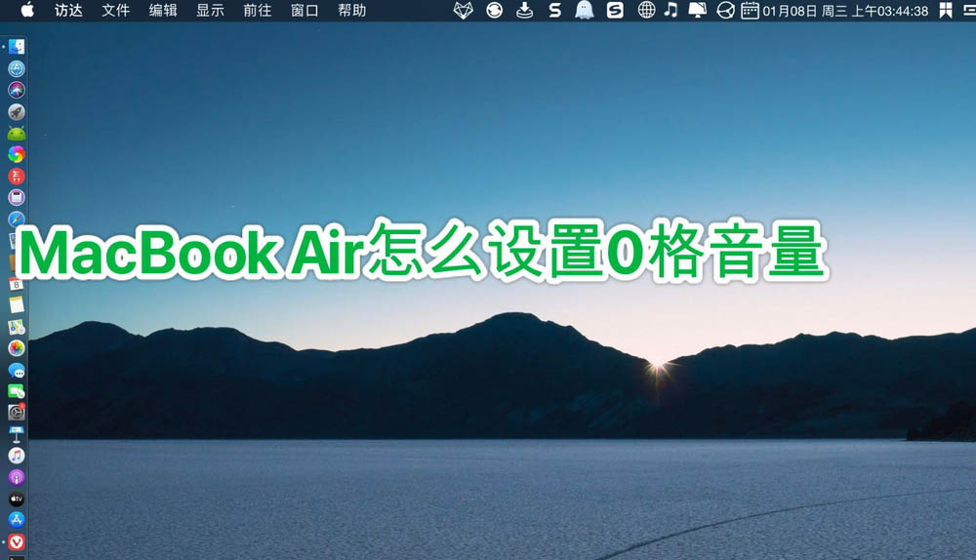Open Photos from the dock
The image size is (976, 560).
click(17, 348)
